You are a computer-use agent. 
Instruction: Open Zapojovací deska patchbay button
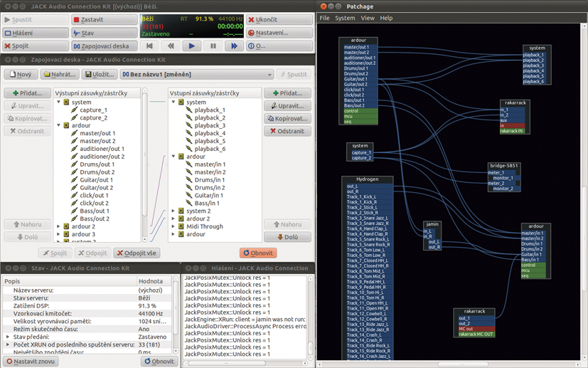(x=105, y=46)
